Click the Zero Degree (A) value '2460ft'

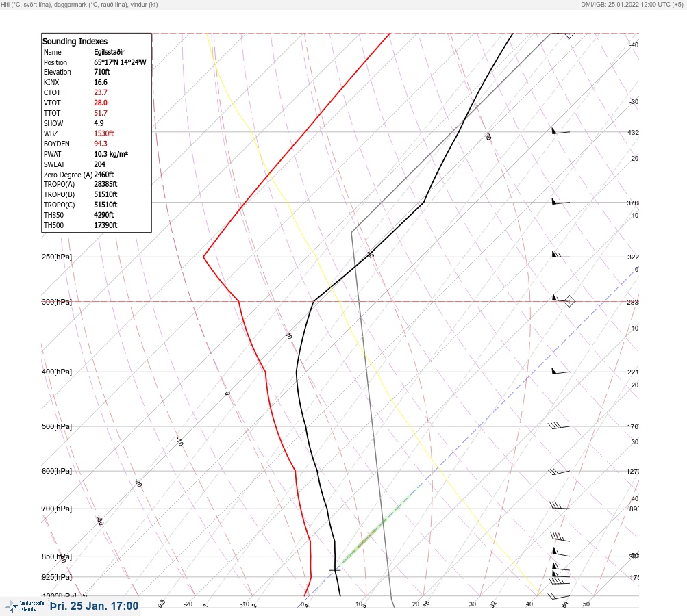pos(104,175)
